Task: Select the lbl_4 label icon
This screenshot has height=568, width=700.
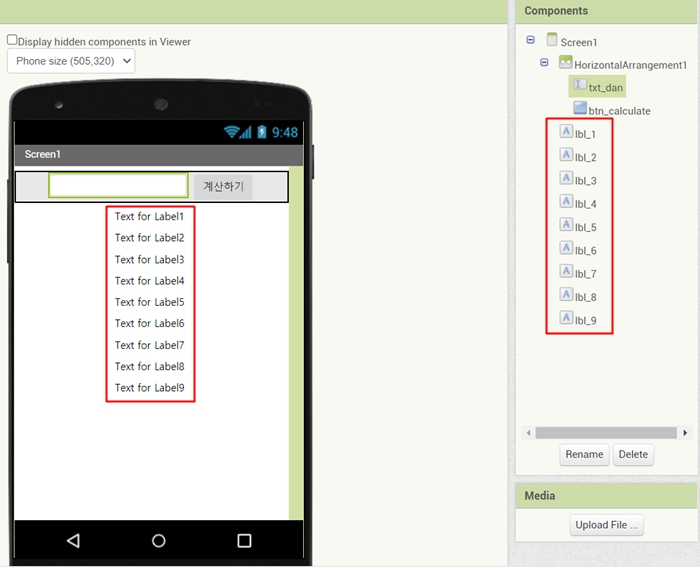Action: pos(566,201)
